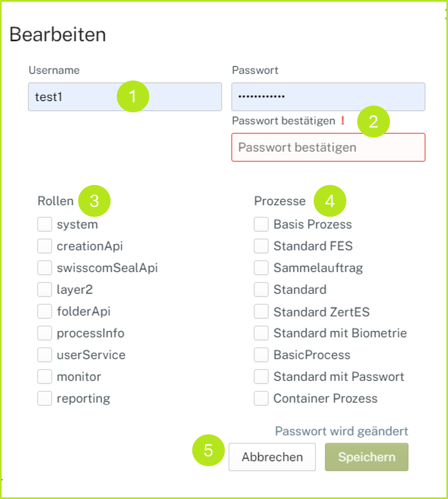Select the Standard ZertES checkbox
The image size is (448, 499).
click(x=261, y=311)
